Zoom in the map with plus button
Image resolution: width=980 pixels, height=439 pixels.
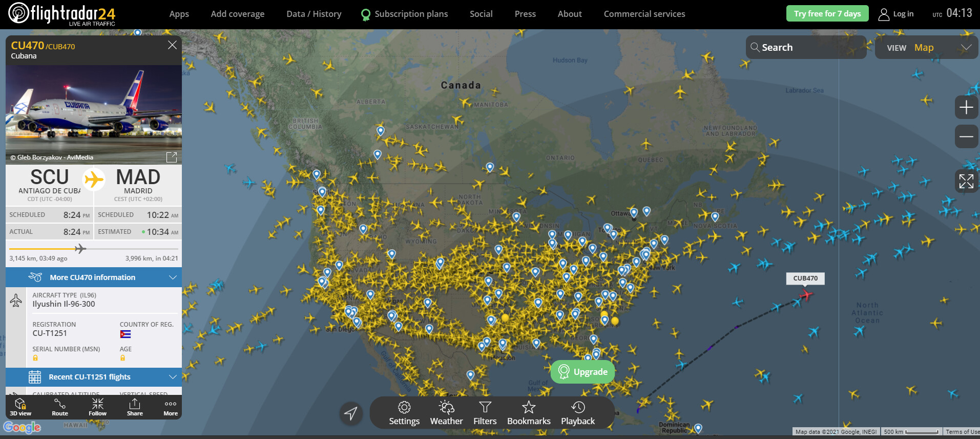(966, 107)
